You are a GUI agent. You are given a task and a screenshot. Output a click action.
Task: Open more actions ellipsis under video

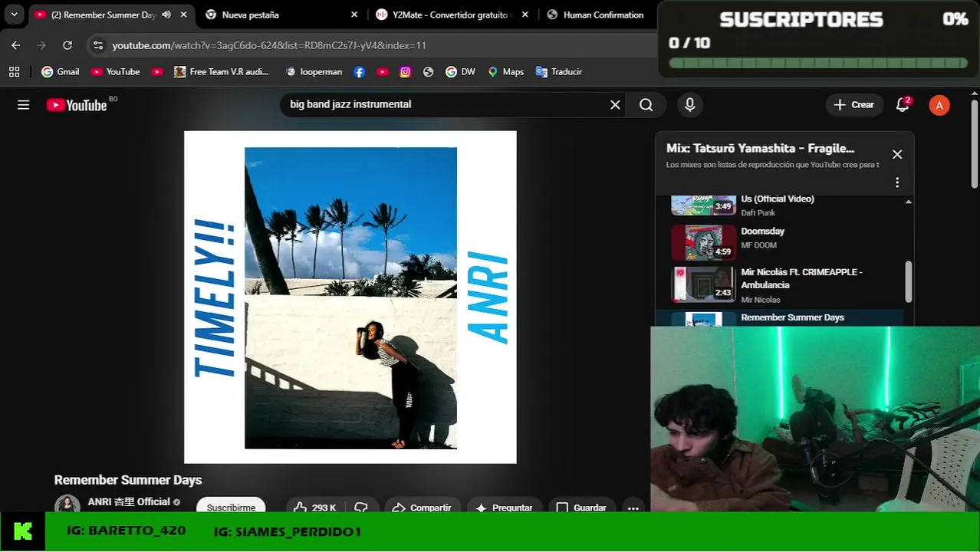[x=633, y=508]
